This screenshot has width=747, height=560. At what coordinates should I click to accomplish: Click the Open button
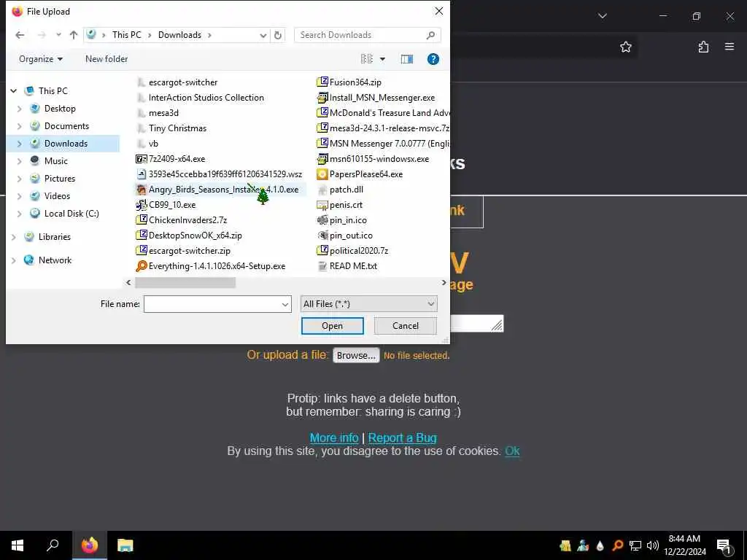pyautogui.click(x=333, y=326)
